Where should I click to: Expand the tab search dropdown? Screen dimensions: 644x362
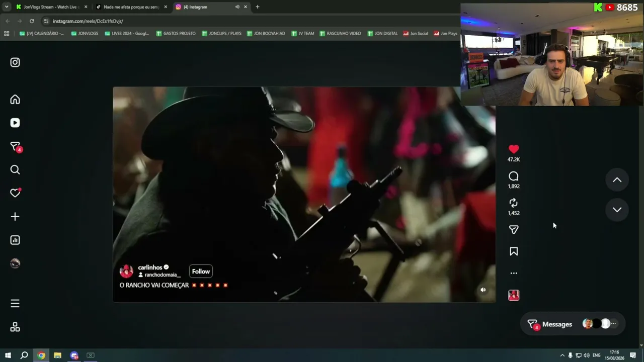(x=7, y=7)
